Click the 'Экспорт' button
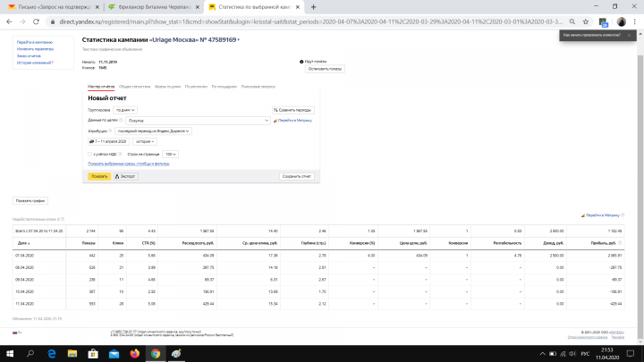Screen dimensions: 644x362 point(126,176)
